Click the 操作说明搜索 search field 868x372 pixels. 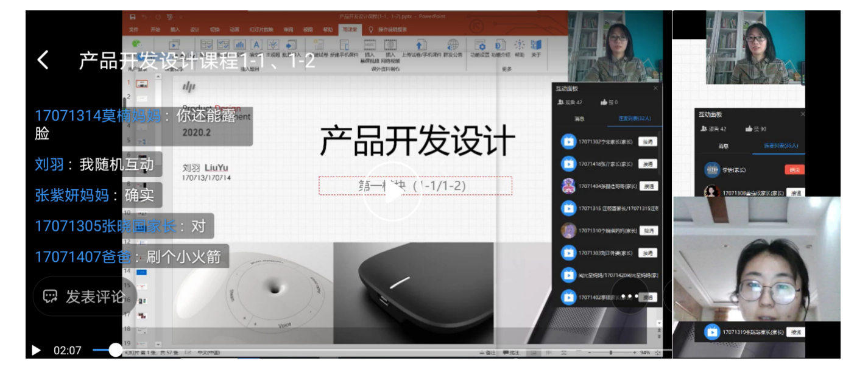392,29
